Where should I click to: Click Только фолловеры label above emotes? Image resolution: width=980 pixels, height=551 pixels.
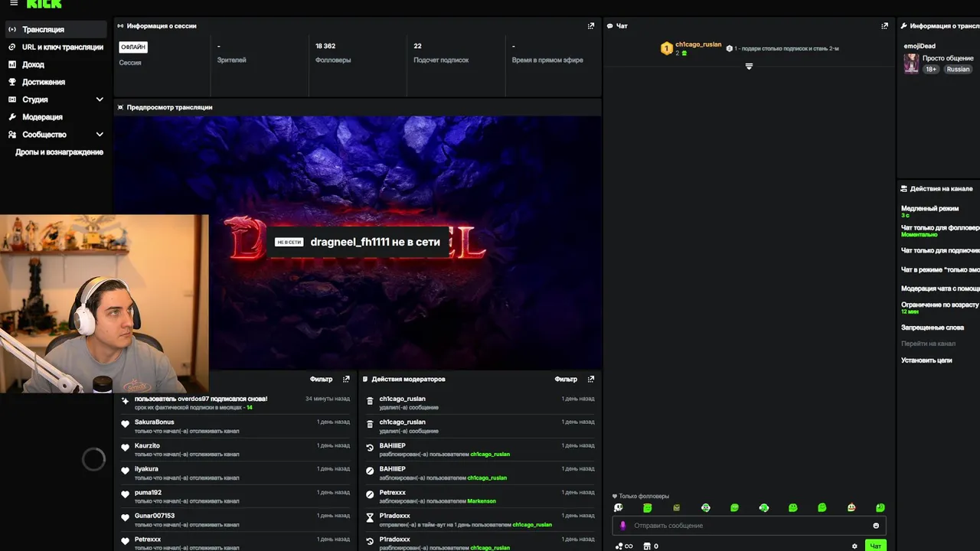pyautogui.click(x=644, y=497)
